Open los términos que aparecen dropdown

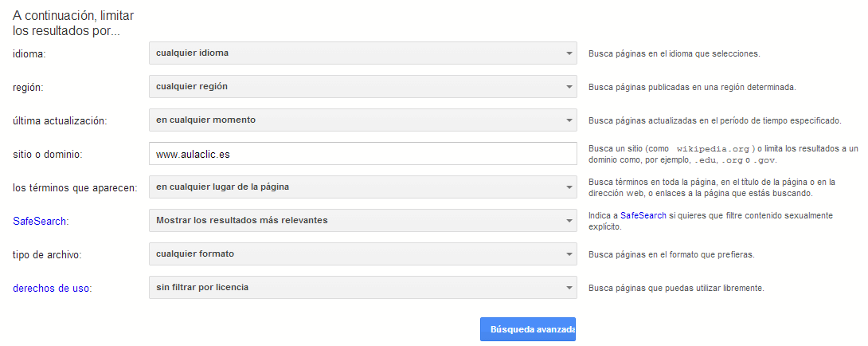tap(362, 187)
